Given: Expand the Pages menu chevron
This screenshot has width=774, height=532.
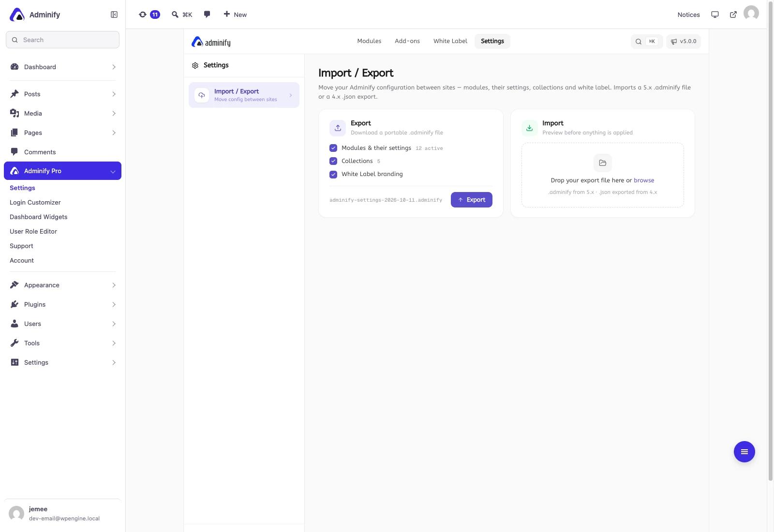Looking at the screenshot, I should click(114, 133).
